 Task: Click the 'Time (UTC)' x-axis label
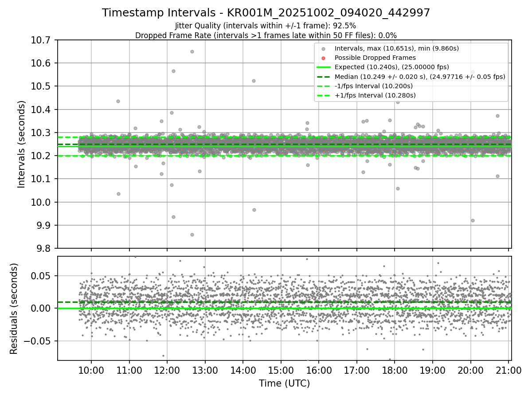coord(284,383)
